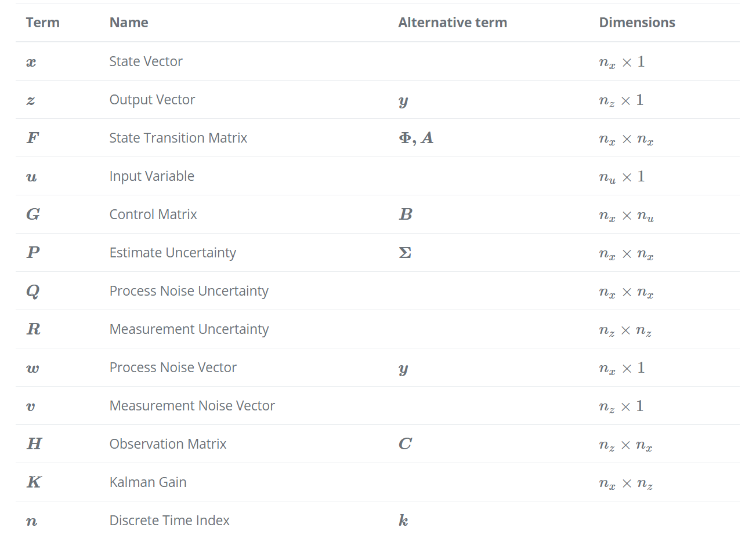Click the Measurement Noise Vector label

192,406
